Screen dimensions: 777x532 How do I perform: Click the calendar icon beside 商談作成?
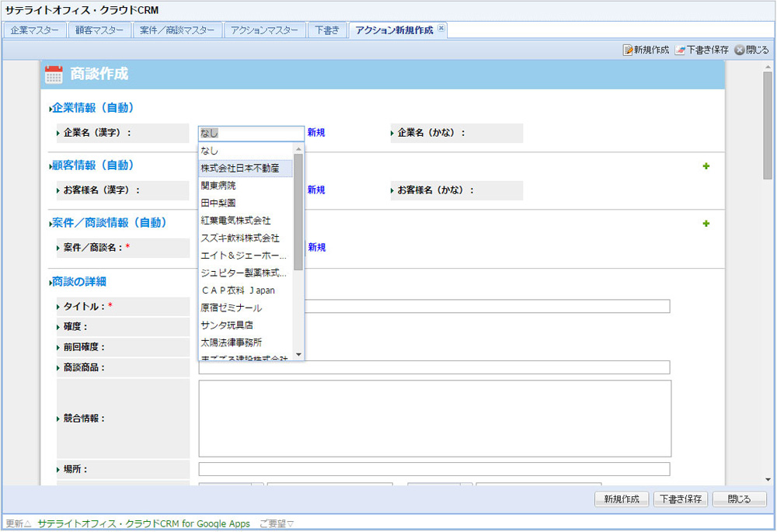click(x=54, y=75)
